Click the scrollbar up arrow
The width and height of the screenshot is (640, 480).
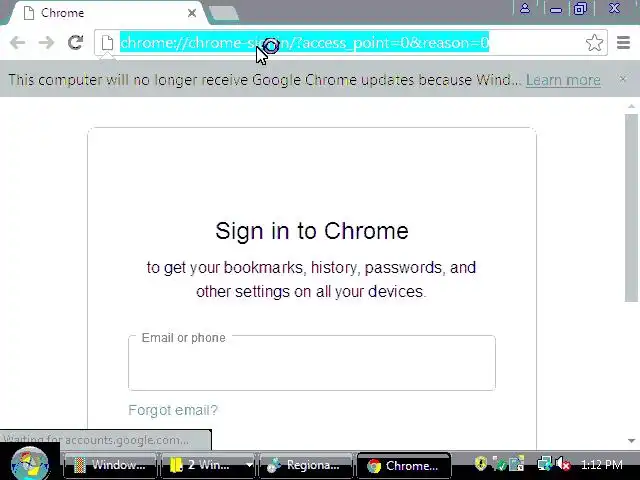pyautogui.click(x=631, y=107)
